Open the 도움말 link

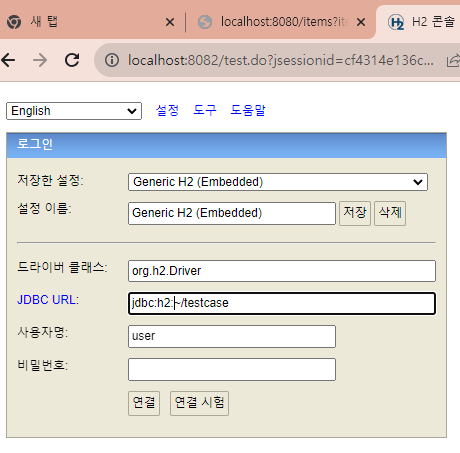click(248, 110)
